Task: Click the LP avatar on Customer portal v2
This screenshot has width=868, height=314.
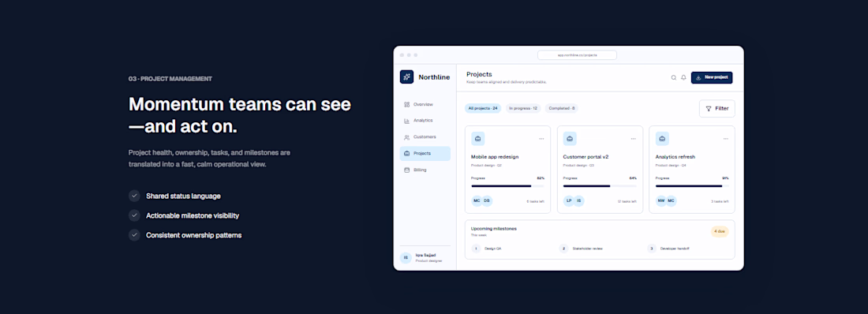Action: [x=568, y=201]
